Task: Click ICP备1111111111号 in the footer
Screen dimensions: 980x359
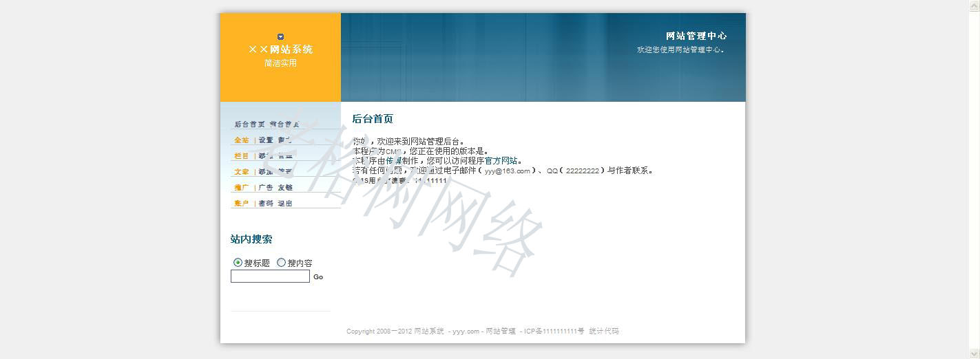Action: pyautogui.click(x=554, y=331)
